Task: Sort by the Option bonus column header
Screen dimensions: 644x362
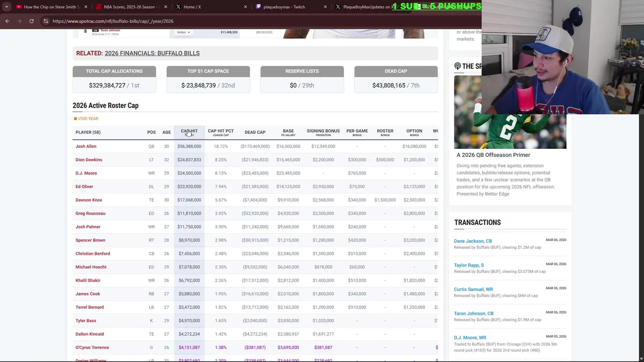Action: click(414, 132)
